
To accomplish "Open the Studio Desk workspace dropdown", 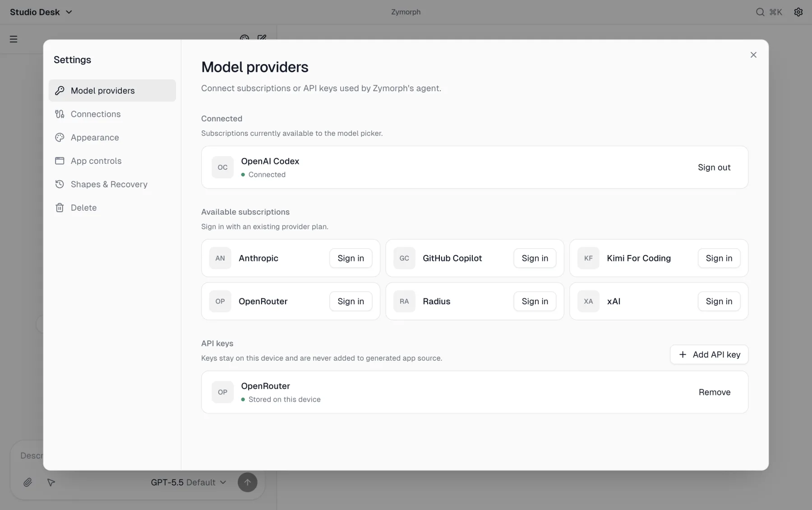I will pos(41,12).
